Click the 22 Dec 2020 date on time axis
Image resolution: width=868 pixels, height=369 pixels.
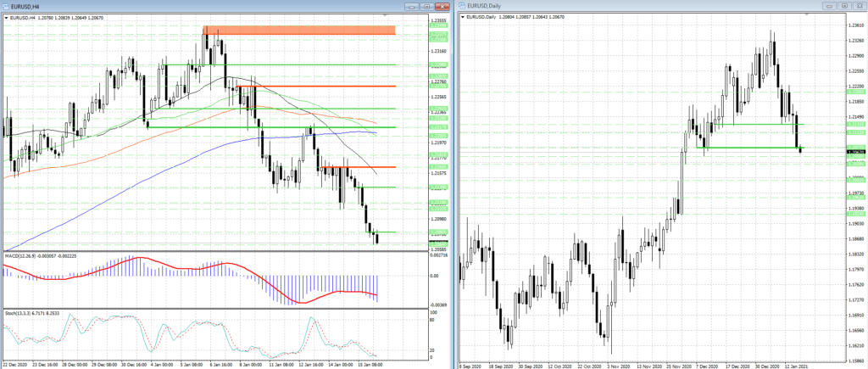coord(17,363)
